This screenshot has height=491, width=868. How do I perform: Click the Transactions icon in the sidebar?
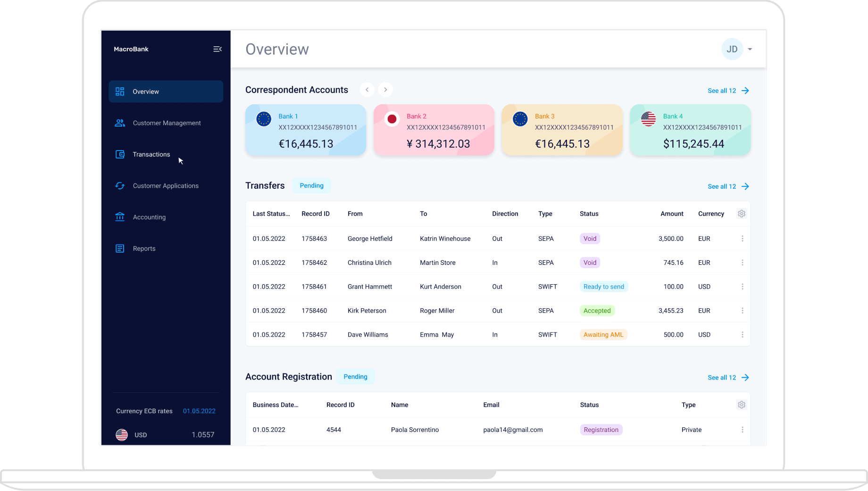pyautogui.click(x=120, y=154)
